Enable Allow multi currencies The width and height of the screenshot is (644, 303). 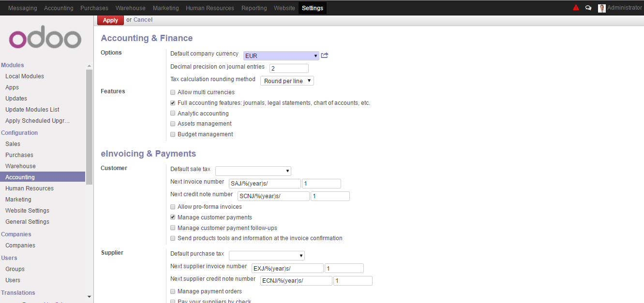173,92
